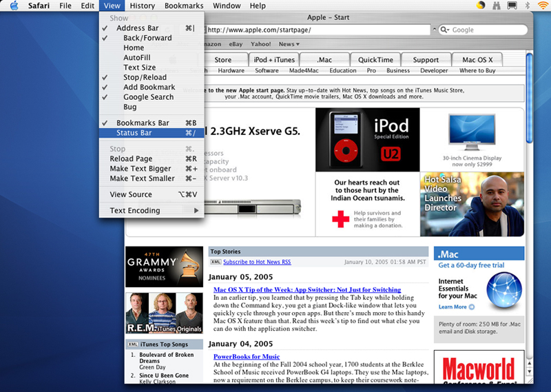
Task: Open the Bookmarks menu
Action: [184, 6]
